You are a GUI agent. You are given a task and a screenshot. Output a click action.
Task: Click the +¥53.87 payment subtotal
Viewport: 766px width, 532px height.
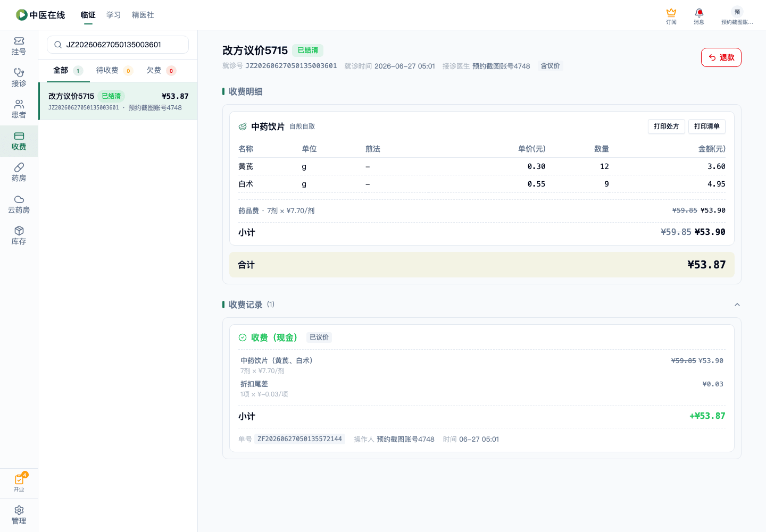tap(707, 416)
